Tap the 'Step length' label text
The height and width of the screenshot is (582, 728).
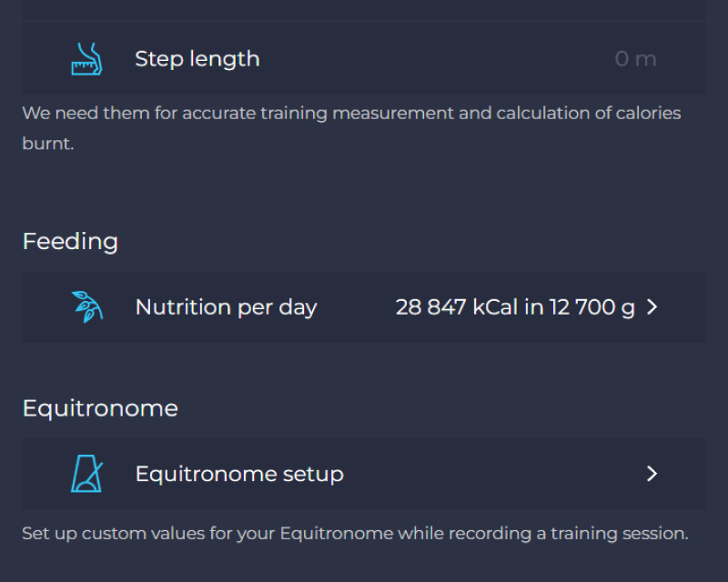coord(197,59)
